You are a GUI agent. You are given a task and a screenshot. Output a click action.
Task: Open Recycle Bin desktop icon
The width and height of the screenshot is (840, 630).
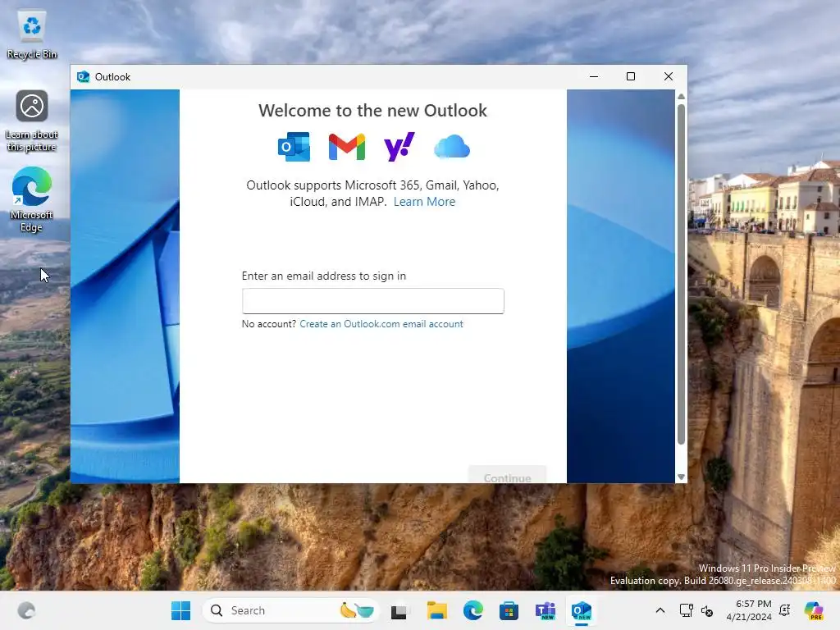pyautogui.click(x=32, y=35)
